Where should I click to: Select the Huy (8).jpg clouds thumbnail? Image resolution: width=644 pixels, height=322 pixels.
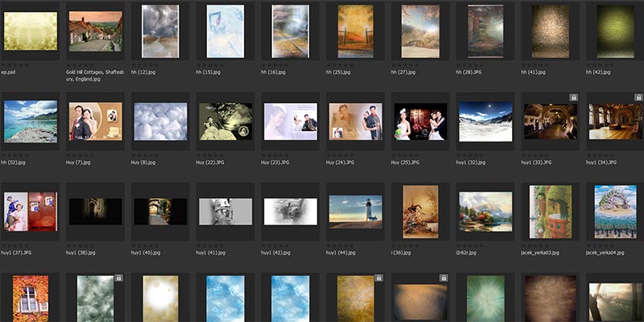click(x=160, y=122)
